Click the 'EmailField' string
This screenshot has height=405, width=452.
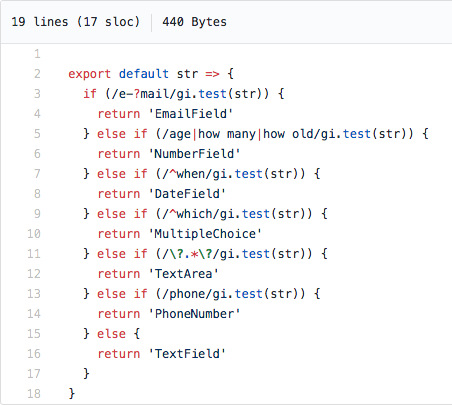pyautogui.click(x=191, y=114)
